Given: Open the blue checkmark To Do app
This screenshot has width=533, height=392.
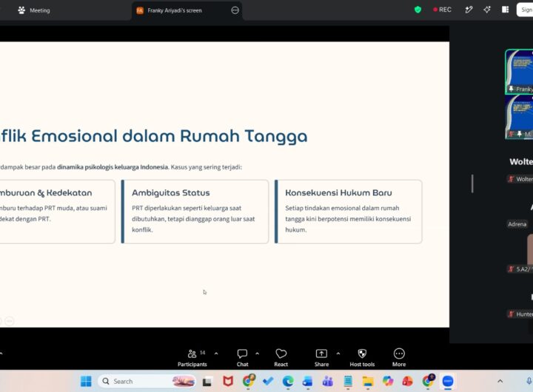Looking at the screenshot, I should point(268,381).
